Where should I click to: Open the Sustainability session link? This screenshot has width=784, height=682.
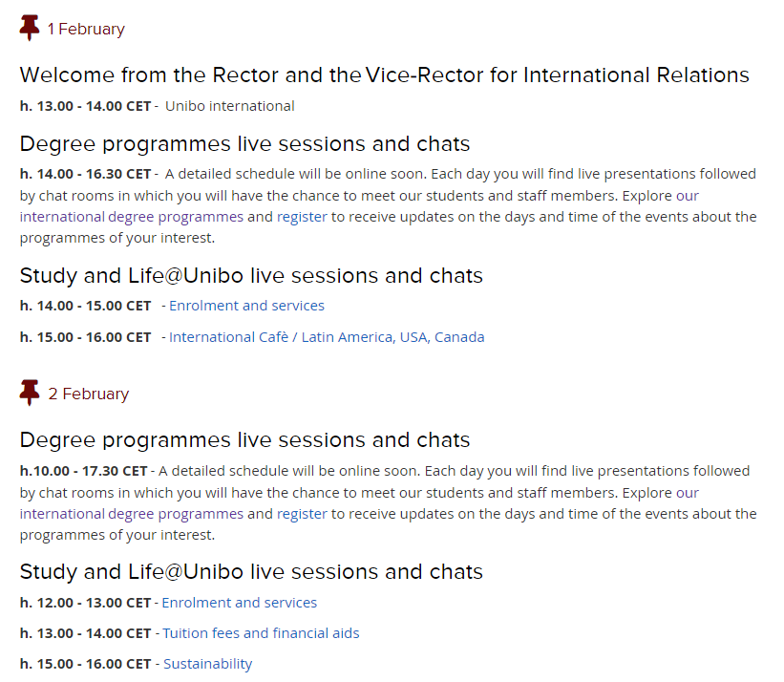tap(207, 664)
